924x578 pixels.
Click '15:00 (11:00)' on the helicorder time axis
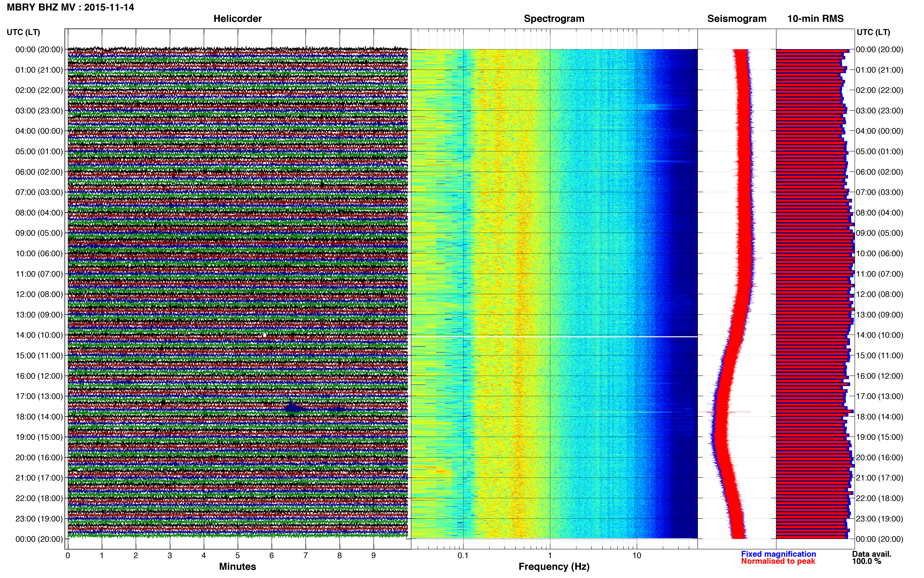(39, 355)
